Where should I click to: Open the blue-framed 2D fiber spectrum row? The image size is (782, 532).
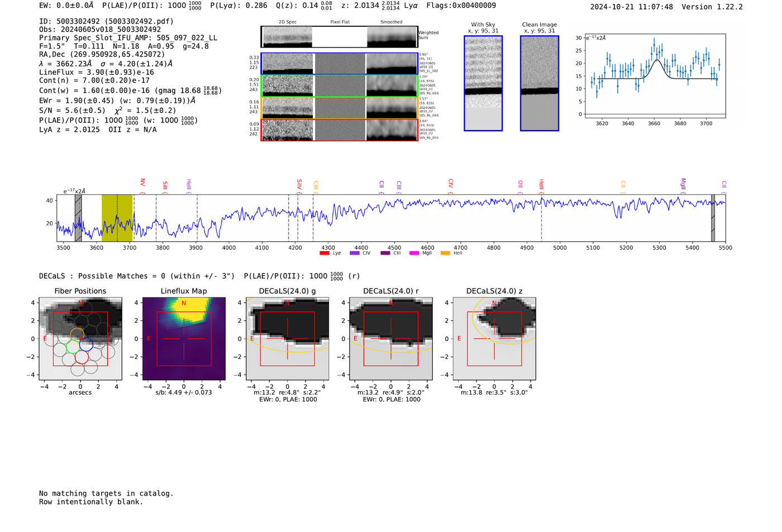coord(340,64)
